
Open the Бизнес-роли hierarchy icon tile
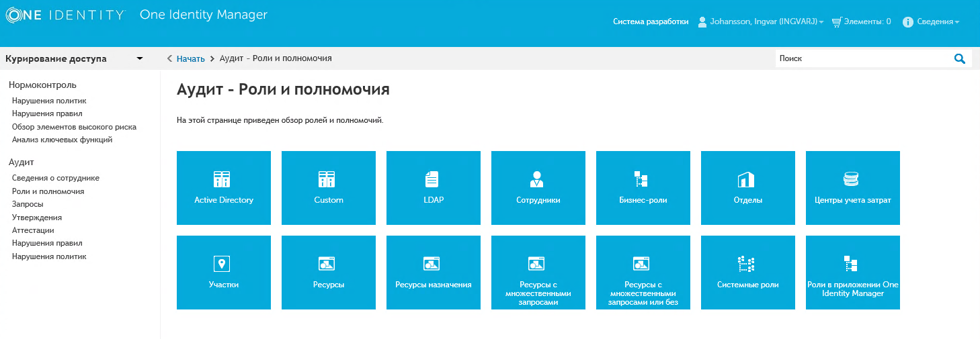pyautogui.click(x=641, y=179)
